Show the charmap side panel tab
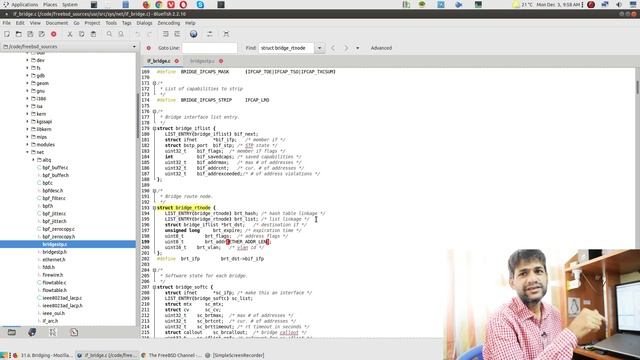Viewport: 640px width, 360px height. click(53, 332)
